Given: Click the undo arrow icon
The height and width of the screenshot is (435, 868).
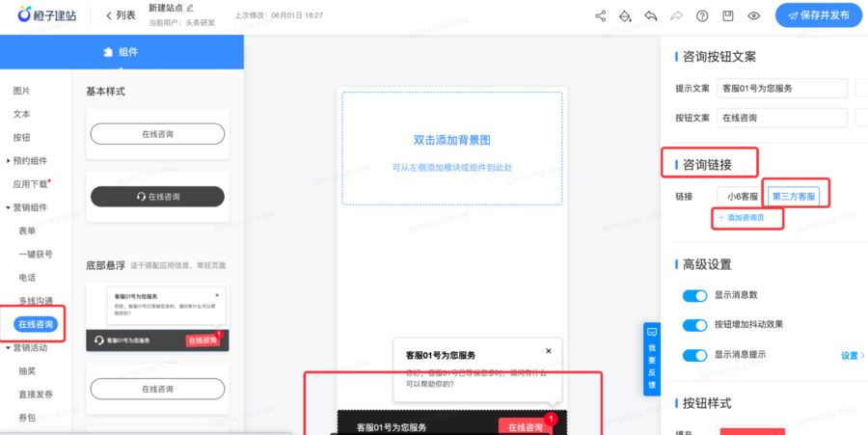Looking at the screenshot, I should [x=651, y=16].
